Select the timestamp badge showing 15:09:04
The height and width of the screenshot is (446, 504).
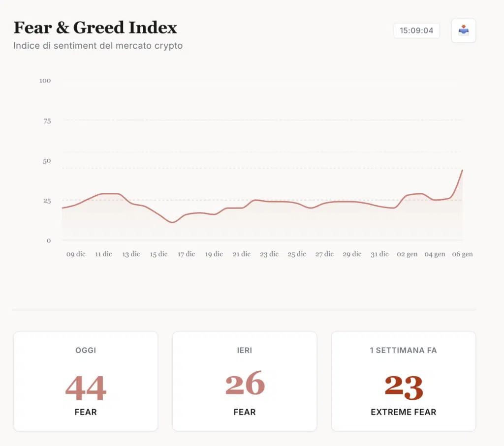[416, 30]
